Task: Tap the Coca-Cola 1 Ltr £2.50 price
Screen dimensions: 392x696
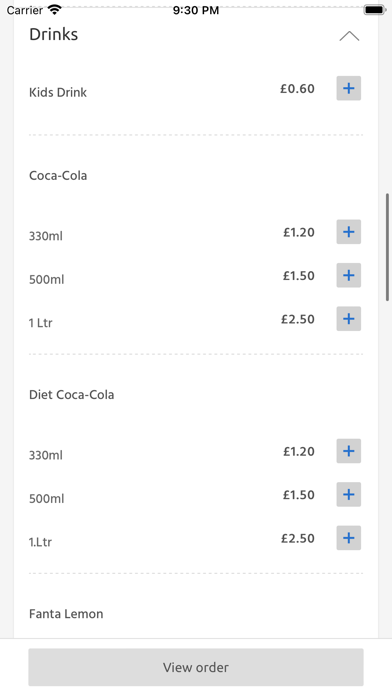Action: (x=298, y=319)
